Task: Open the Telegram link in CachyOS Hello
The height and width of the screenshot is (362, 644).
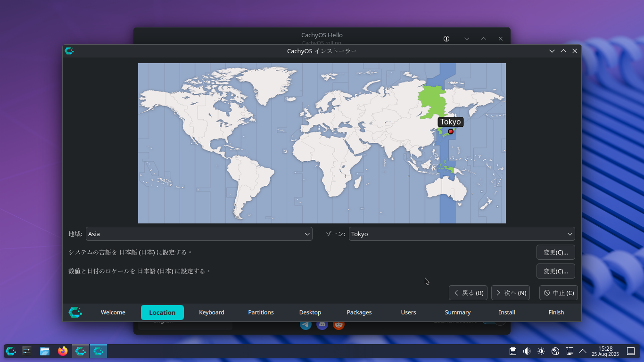Action: [x=306, y=324]
